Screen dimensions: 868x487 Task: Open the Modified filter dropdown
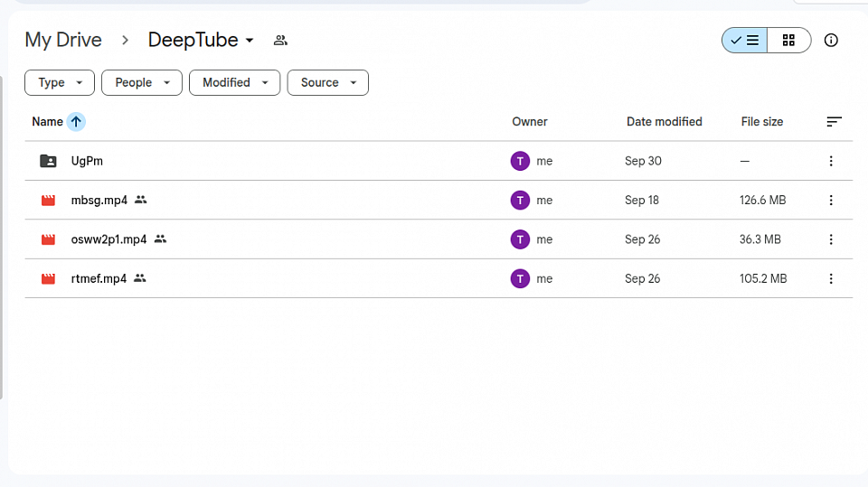point(234,82)
